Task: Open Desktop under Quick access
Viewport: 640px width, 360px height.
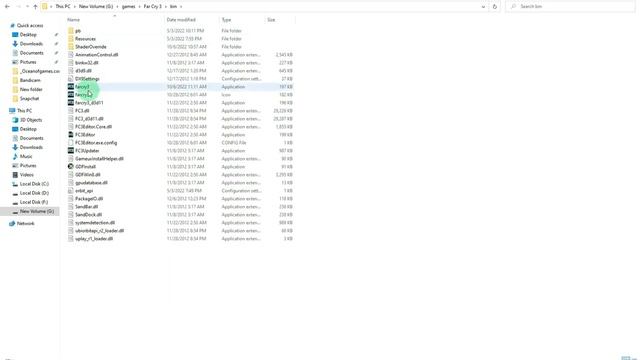Action: 28,35
